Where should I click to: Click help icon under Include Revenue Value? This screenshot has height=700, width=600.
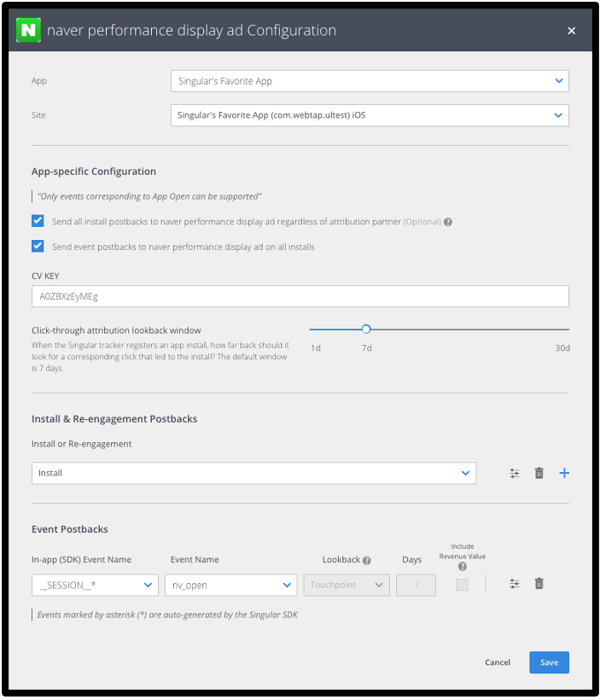(462, 567)
